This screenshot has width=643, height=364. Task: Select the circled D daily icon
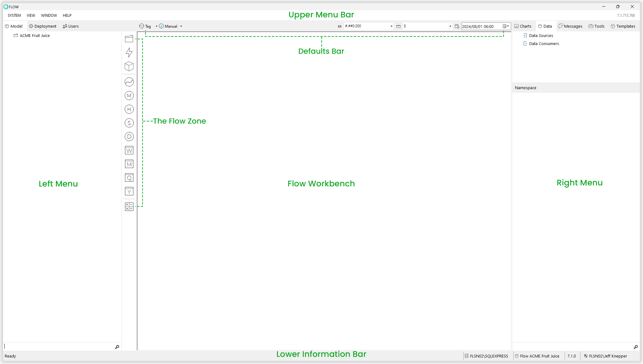pyautogui.click(x=129, y=136)
